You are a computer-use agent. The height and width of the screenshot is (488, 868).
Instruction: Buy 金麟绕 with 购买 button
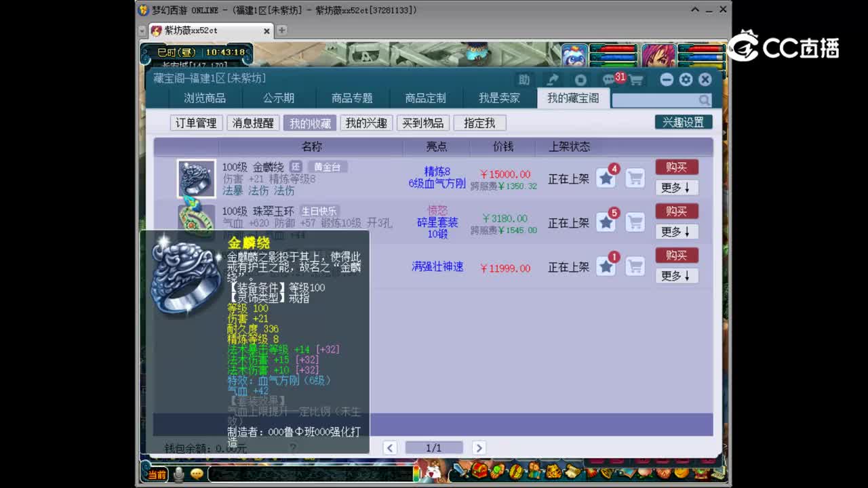tap(677, 167)
